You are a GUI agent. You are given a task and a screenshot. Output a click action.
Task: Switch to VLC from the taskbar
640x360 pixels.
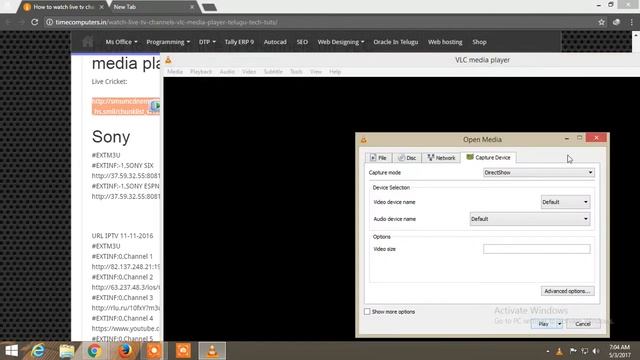[212, 351]
